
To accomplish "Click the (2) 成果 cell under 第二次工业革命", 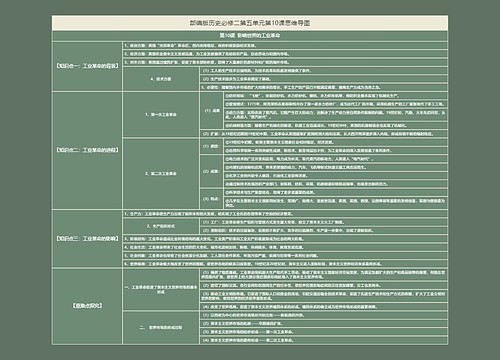I will (212, 171).
